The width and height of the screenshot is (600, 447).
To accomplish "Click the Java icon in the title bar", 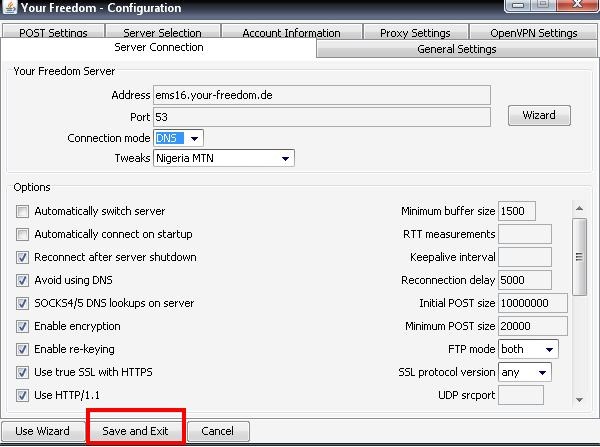I will point(10,7).
